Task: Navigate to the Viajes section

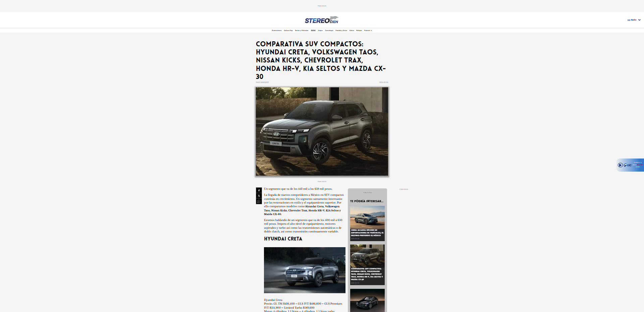Action: (x=320, y=30)
